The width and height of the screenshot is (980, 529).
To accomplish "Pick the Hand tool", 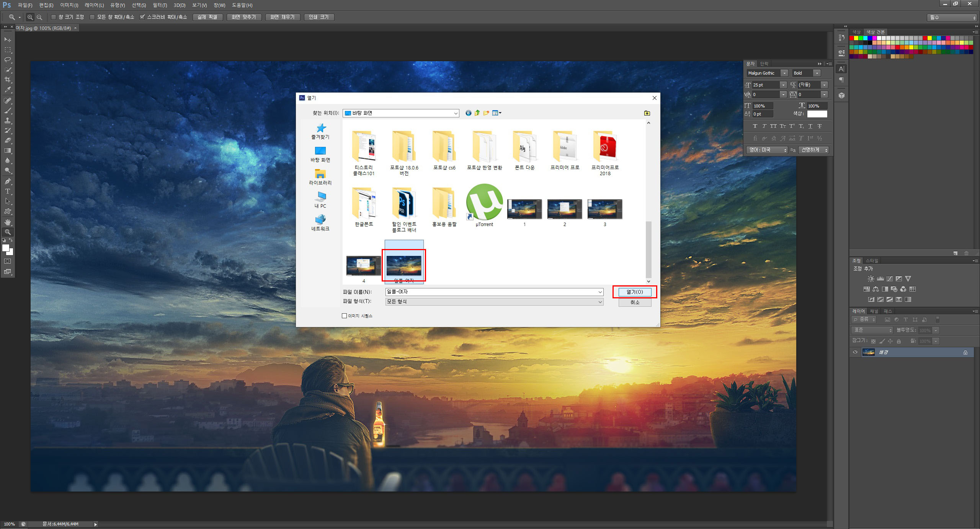I will pos(8,222).
